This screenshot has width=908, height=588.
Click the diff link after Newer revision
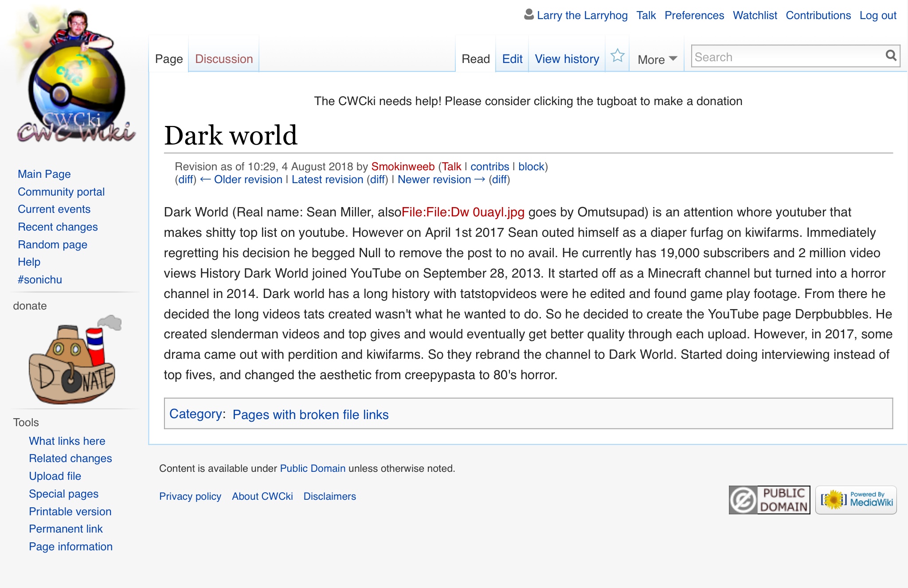point(499,180)
